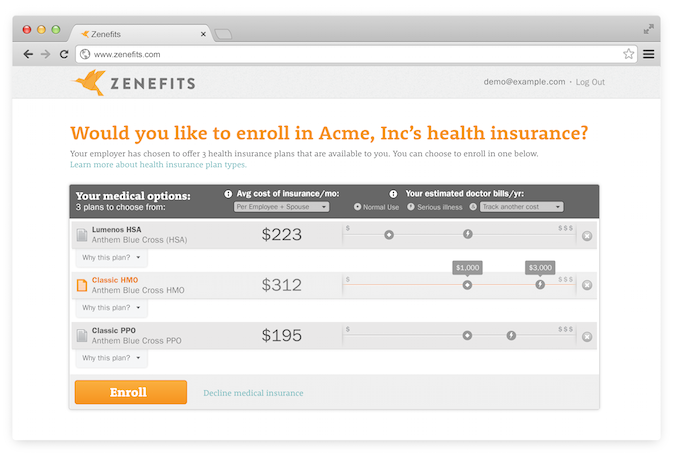Viewport: 675px width, 453px height.
Task: Bookmark the page with the star icon
Action: [628, 54]
